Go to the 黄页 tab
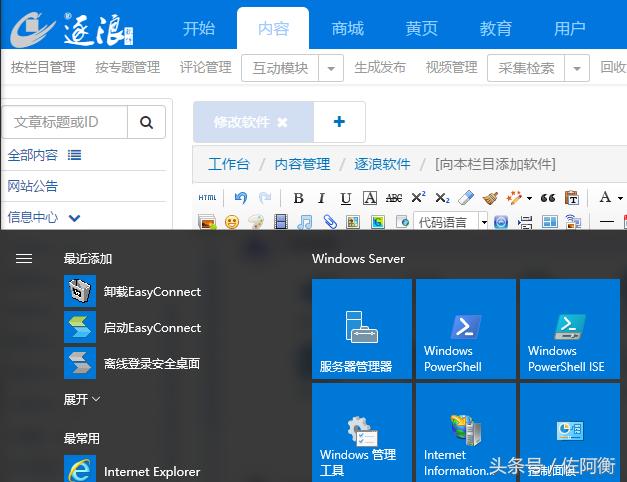 421,29
